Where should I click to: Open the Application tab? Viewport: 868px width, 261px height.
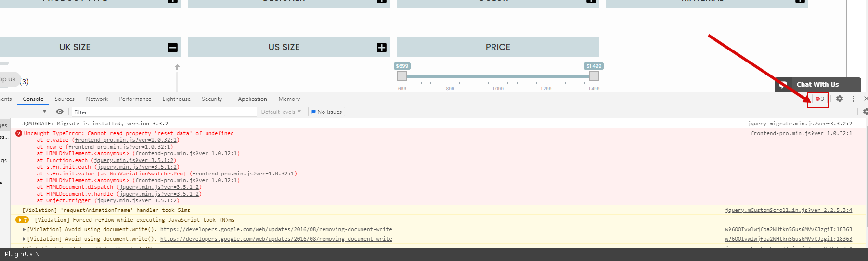pyautogui.click(x=252, y=99)
